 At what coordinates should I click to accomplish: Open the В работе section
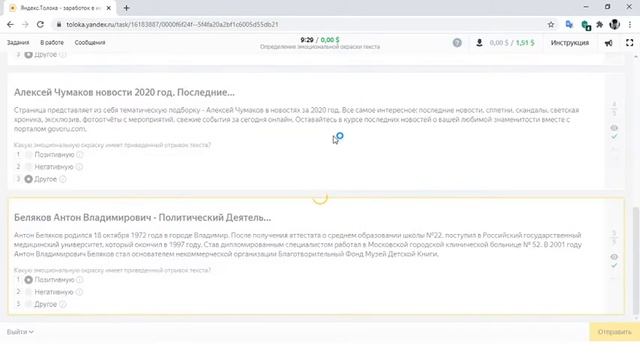click(x=52, y=42)
